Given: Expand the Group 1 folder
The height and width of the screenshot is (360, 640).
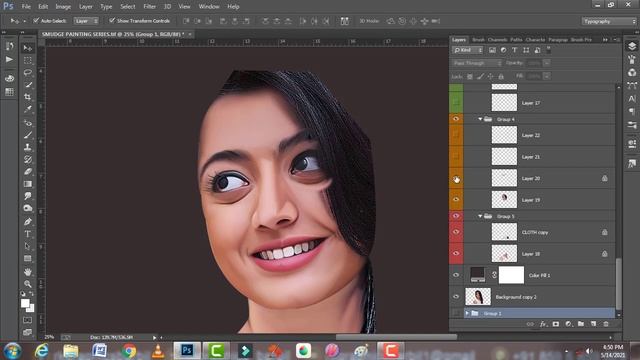Looking at the screenshot, I should [467, 313].
